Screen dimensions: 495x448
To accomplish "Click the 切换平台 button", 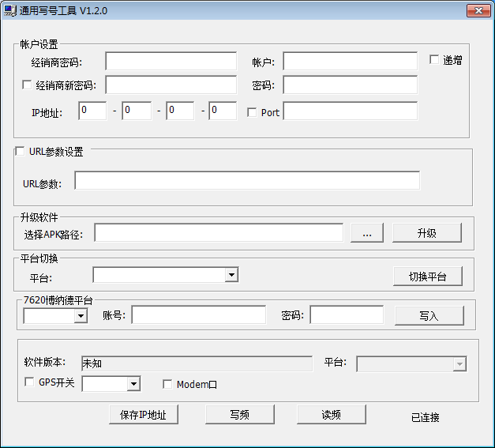I will (x=428, y=277).
